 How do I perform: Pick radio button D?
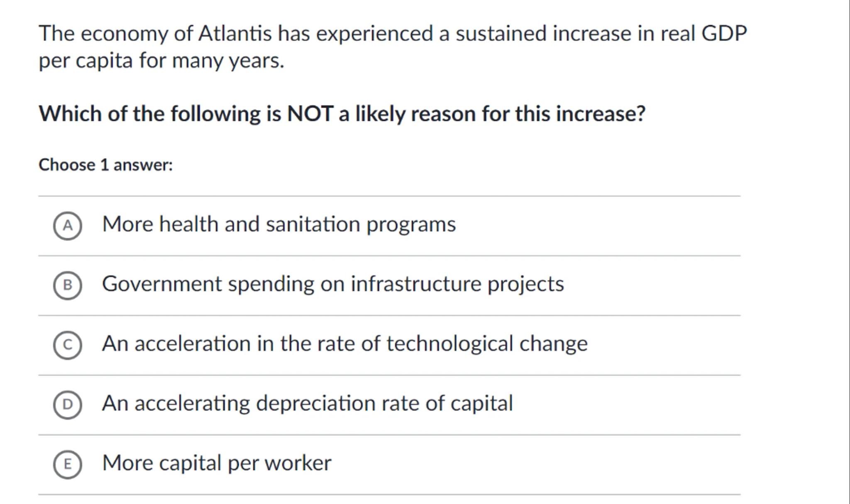click(67, 404)
